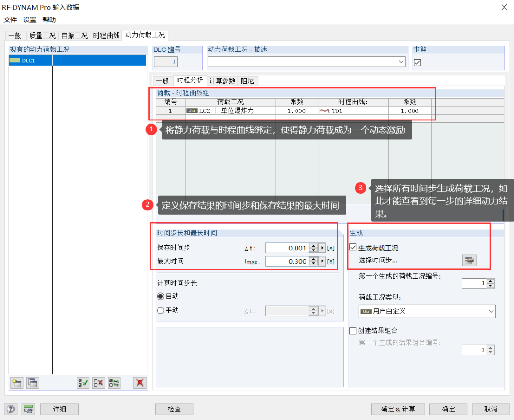Click the green color box of DLC1
This screenshot has height=420, width=514.
tap(15, 60)
